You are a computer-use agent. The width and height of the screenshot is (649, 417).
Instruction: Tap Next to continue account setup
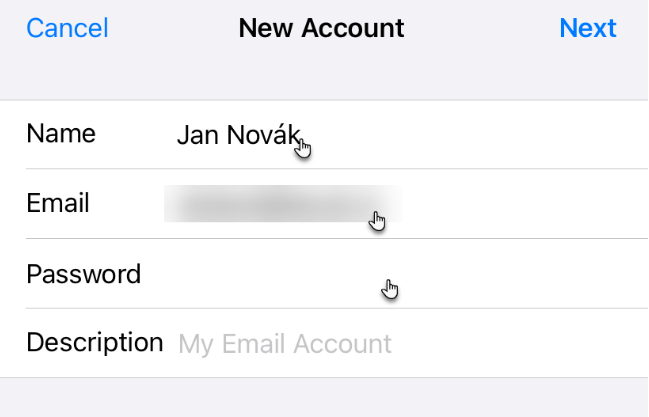(588, 28)
